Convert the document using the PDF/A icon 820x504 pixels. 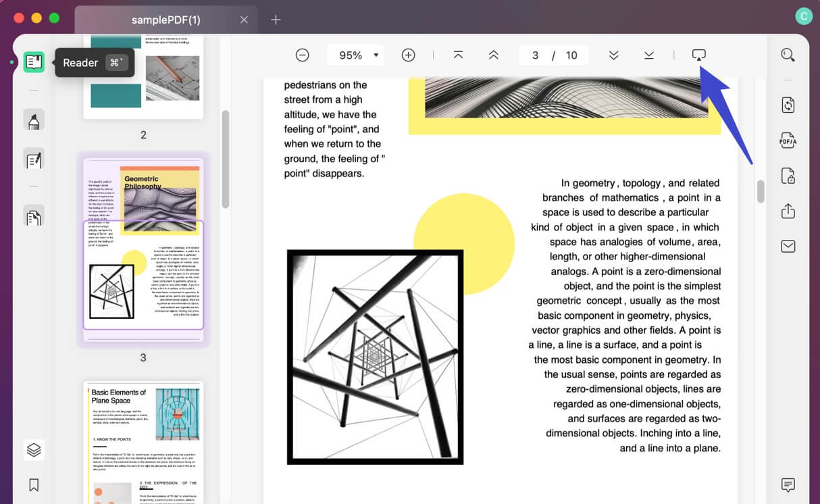(787, 140)
